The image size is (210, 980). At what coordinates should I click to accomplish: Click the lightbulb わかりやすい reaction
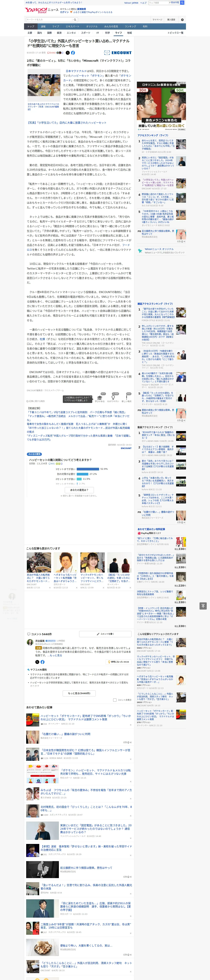pos(113,398)
